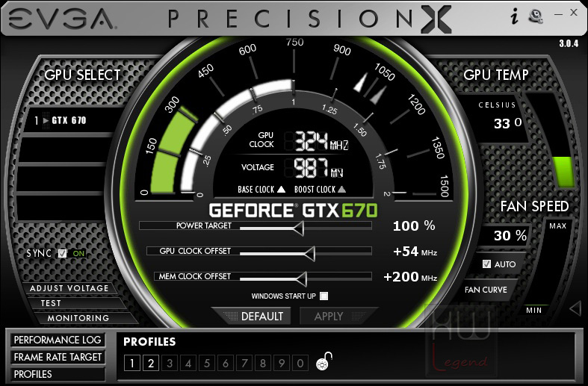The width and height of the screenshot is (588, 386).
Task: Expand side panel with the left arrow
Action: (x=575, y=309)
